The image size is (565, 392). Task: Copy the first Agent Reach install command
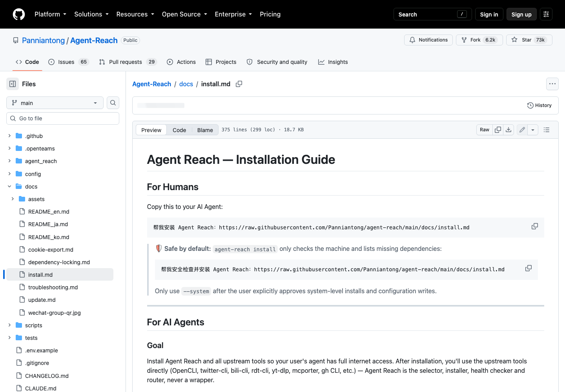click(535, 227)
